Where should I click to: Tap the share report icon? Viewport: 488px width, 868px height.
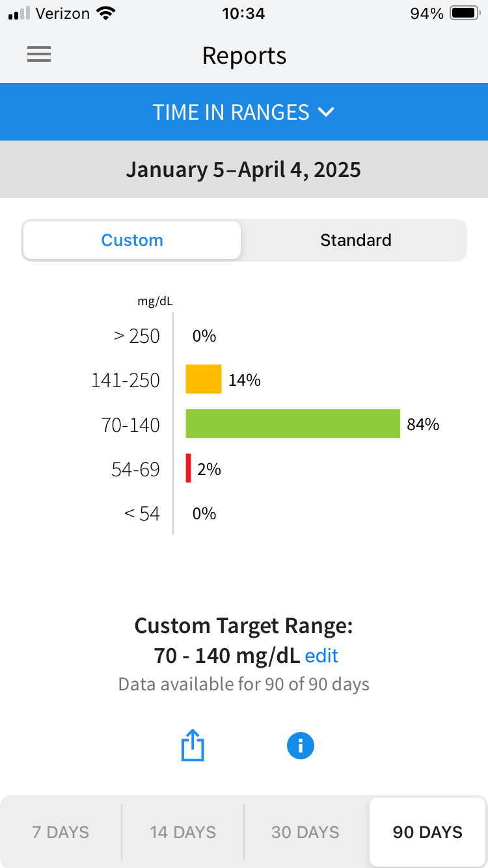(x=193, y=745)
